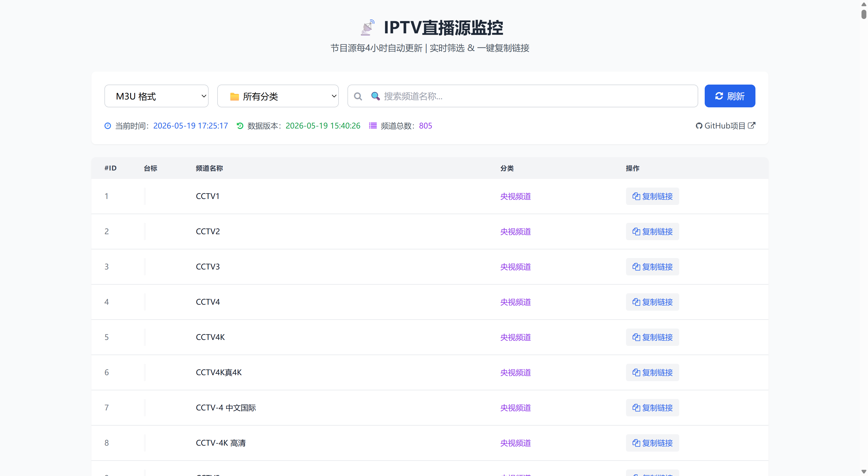The width and height of the screenshot is (868, 476).
Task: Click the ID cell 7
Action: [x=107, y=408]
